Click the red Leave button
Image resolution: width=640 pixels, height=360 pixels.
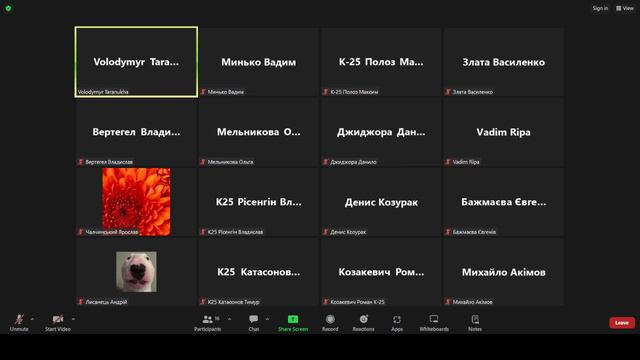(622, 323)
